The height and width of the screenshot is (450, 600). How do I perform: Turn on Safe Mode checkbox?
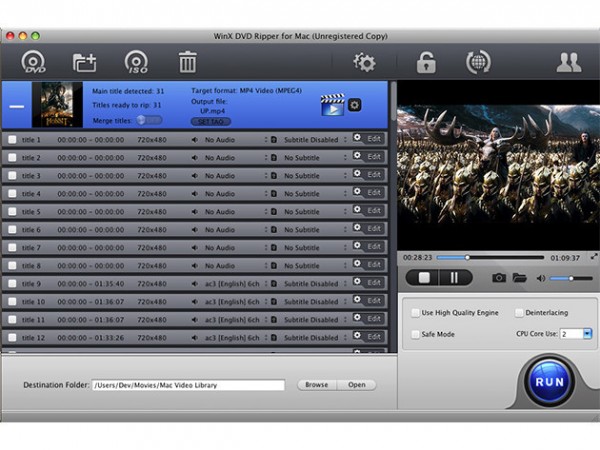click(x=415, y=334)
